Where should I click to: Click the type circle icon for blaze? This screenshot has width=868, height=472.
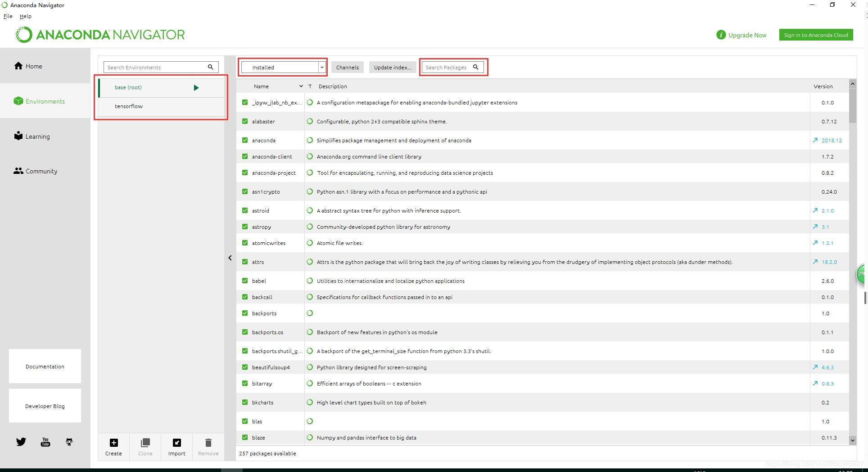(x=310, y=438)
